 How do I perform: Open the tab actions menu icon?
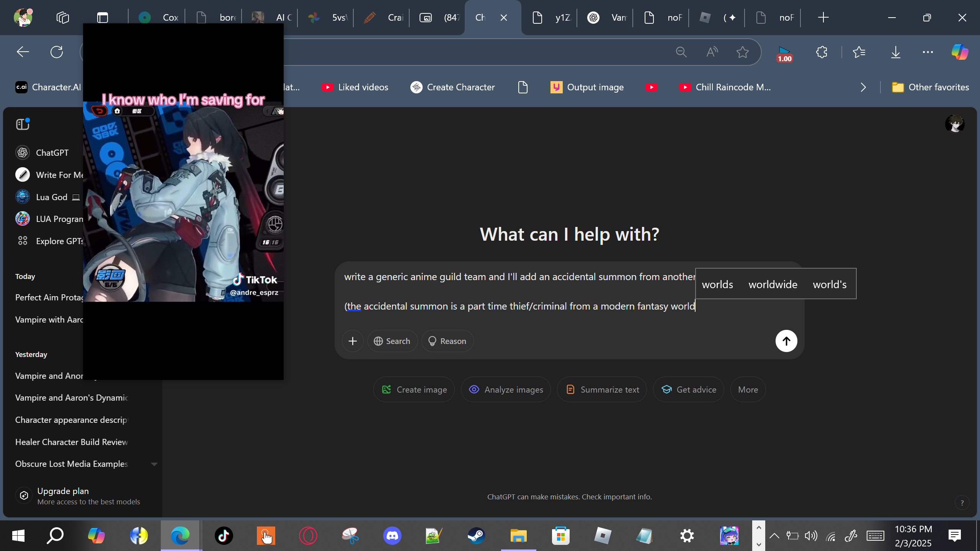(x=103, y=18)
